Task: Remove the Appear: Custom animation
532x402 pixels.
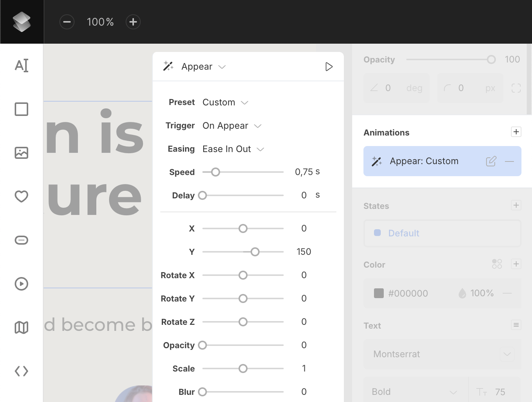Action: [509, 161]
